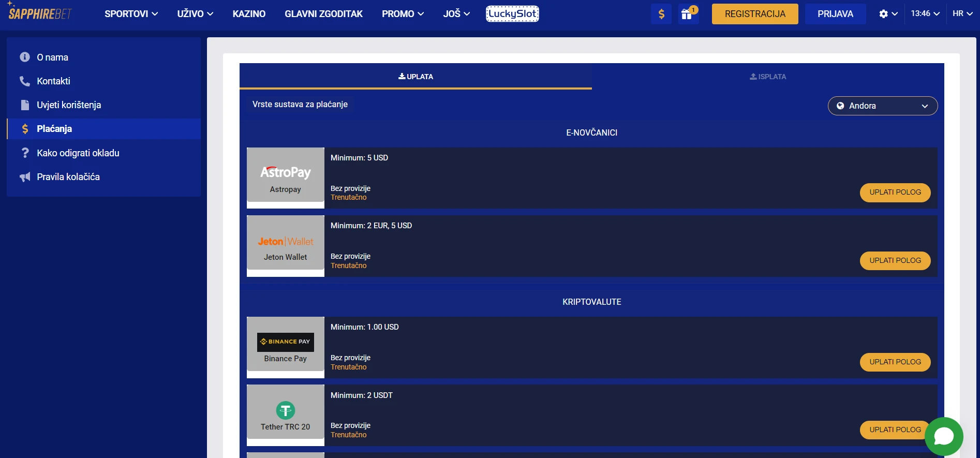Click the Minimum: 2 USDT text
Viewport: 980px width, 458px height.
pos(361,395)
